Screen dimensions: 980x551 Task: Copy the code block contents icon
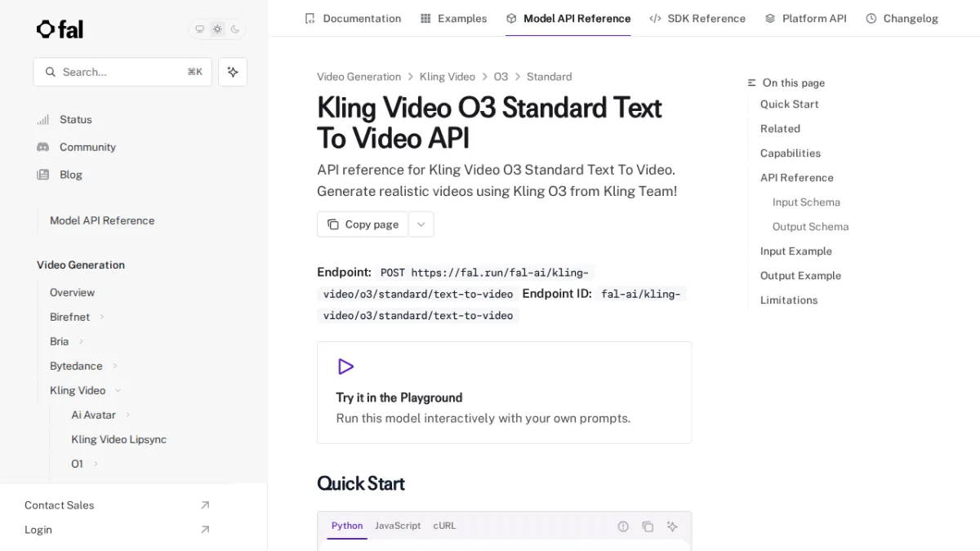[x=648, y=527]
